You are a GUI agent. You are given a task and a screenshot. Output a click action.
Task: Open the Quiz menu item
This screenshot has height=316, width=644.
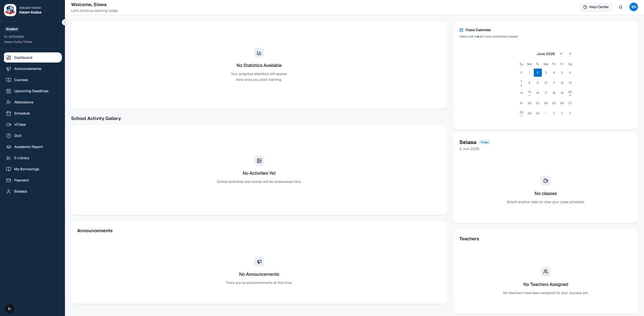click(33, 136)
